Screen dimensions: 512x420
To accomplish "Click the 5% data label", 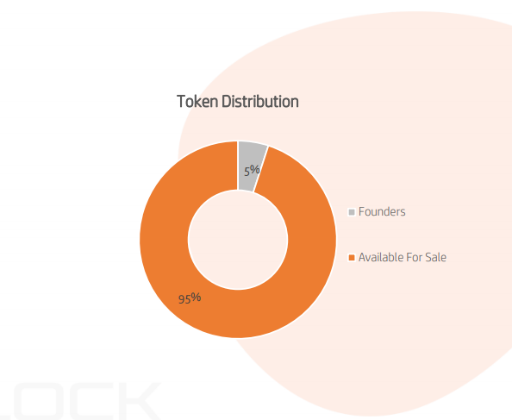I will pyautogui.click(x=252, y=170).
